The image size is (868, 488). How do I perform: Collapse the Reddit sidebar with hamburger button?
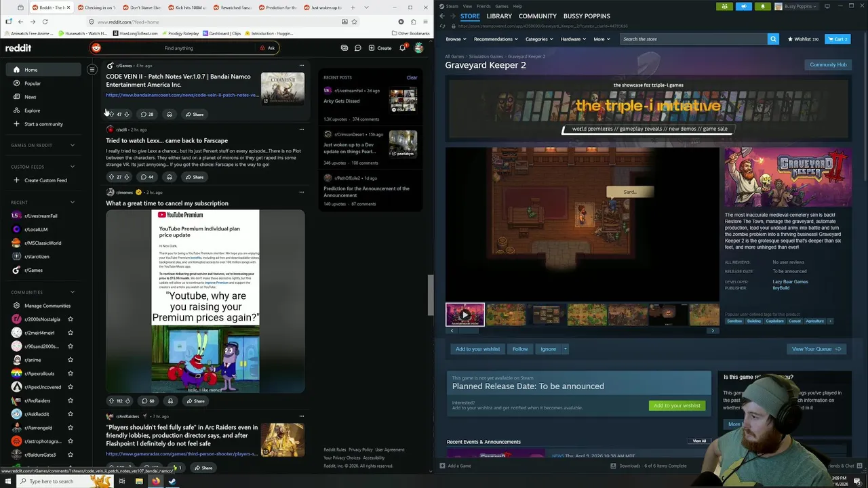[x=92, y=69]
